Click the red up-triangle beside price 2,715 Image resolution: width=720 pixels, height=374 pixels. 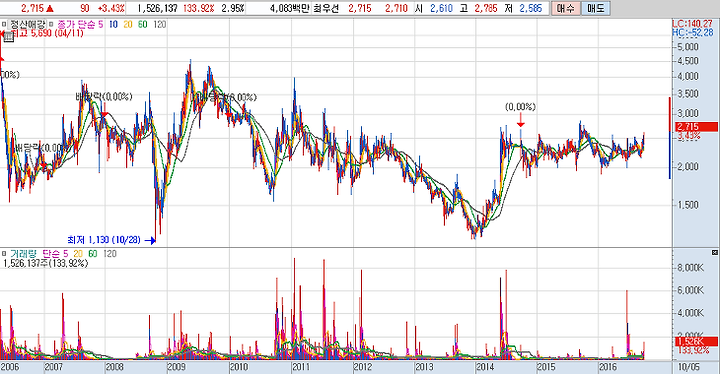point(50,8)
